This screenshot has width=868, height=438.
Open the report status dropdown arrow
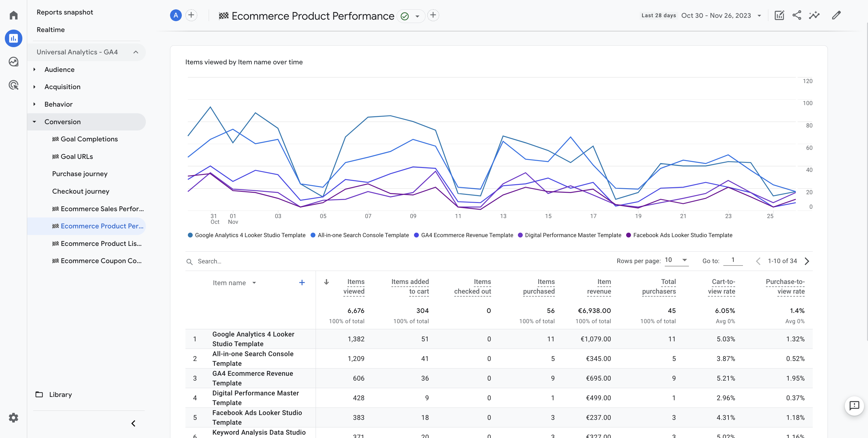pyautogui.click(x=417, y=16)
